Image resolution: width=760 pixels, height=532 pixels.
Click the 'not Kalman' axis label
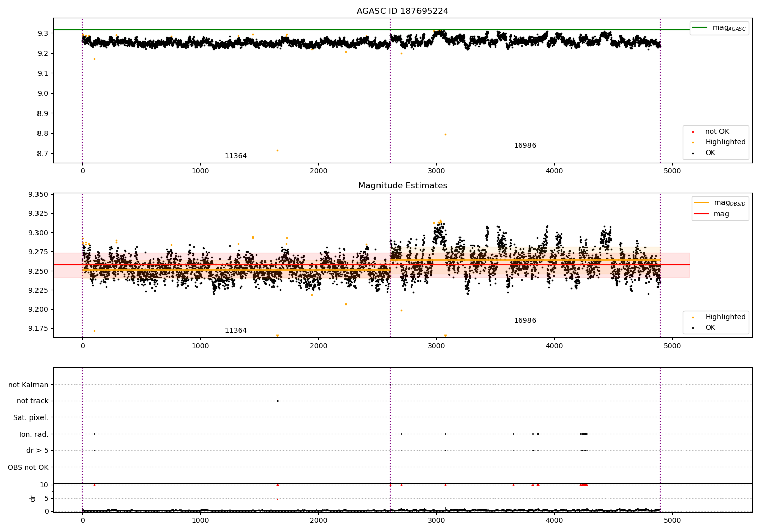pos(28,385)
